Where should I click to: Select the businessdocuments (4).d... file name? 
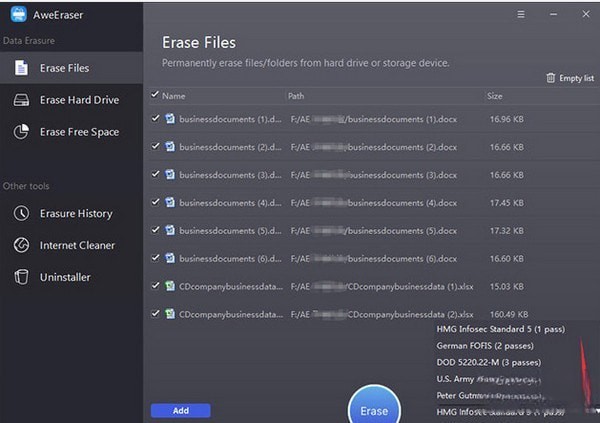click(x=230, y=203)
